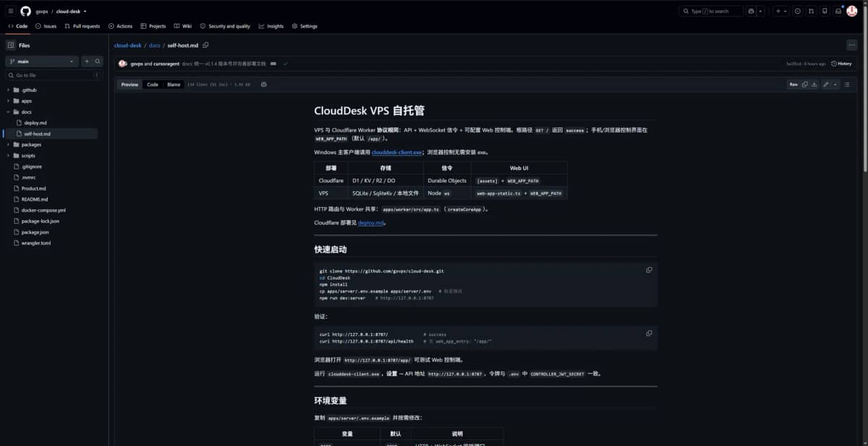Switch to Preview view
This screenshot has width=868, height=446.
coord(129,85)
